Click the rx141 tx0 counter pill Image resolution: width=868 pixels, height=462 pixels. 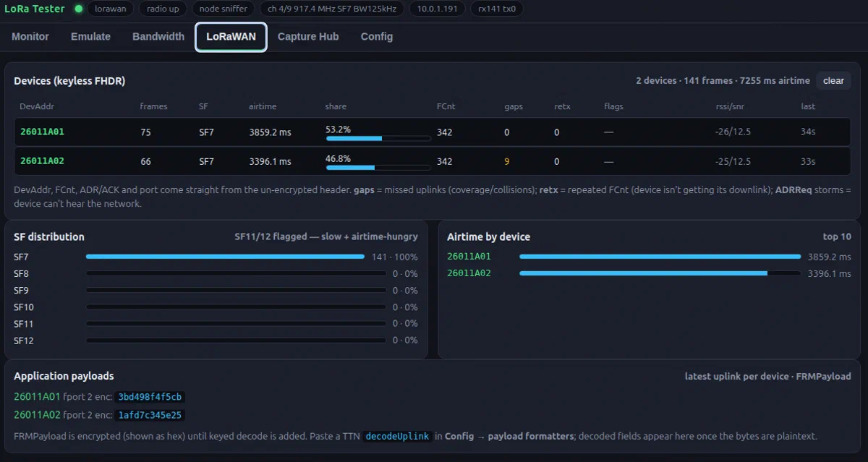point(497,9)
